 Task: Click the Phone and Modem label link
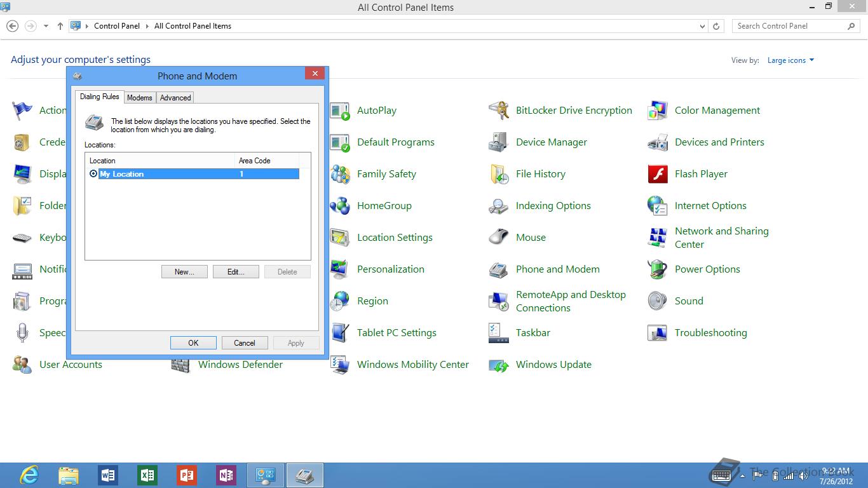pyautogui.click(x=557, y=269)
